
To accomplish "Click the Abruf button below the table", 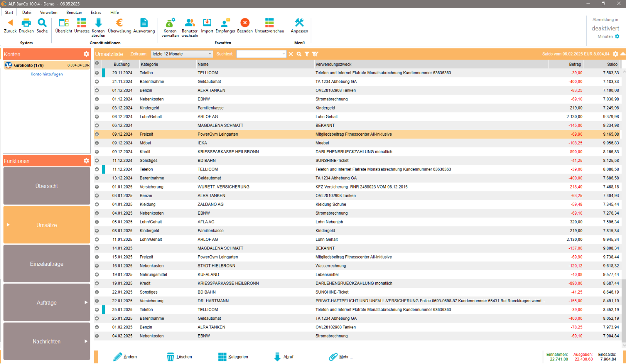I will pos(284,357).
